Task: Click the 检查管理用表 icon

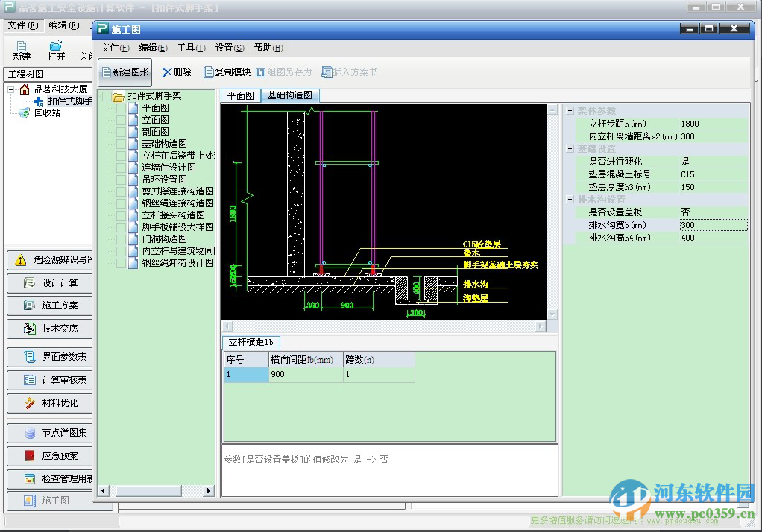Action: coord(30,478)
